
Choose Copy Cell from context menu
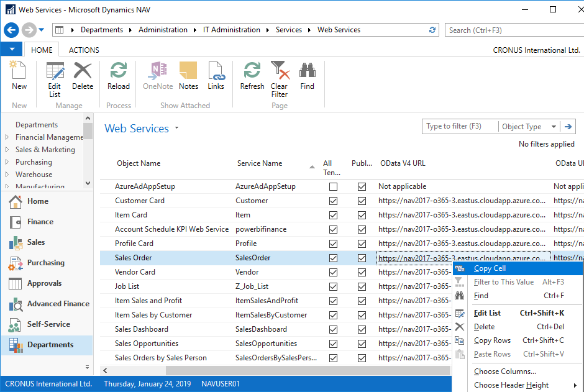pyautogui.click(x=518, y=268)
